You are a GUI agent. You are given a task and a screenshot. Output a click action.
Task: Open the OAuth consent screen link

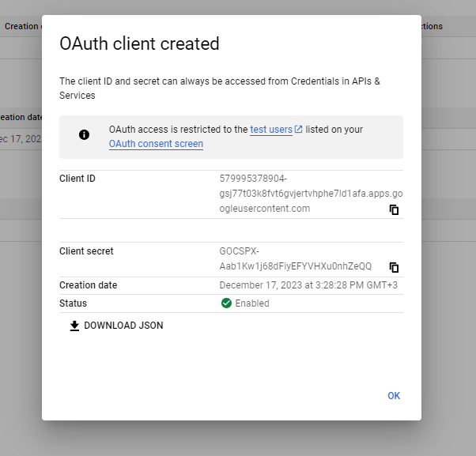[x=156, y=144]
